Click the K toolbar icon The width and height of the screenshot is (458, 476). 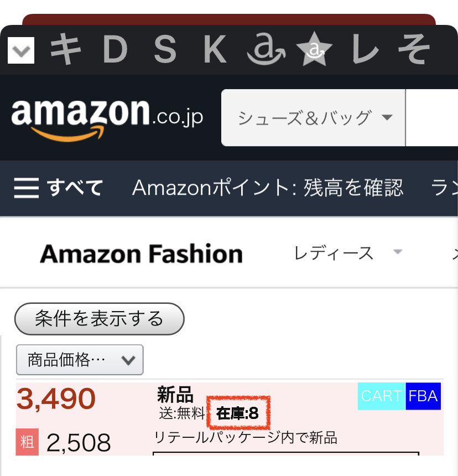coord(215,50)
